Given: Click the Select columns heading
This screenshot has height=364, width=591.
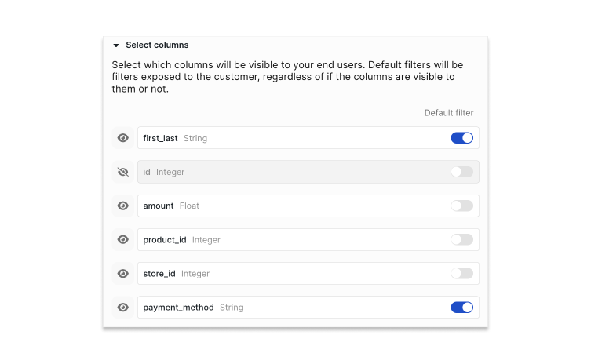Looking at the screenshot, I should [x=157, y=45].
